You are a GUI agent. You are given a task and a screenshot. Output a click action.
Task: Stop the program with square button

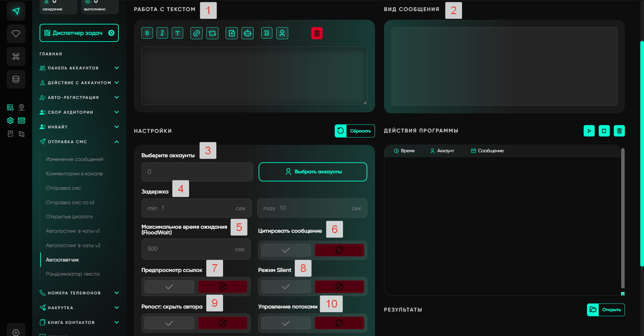[604, 131]
